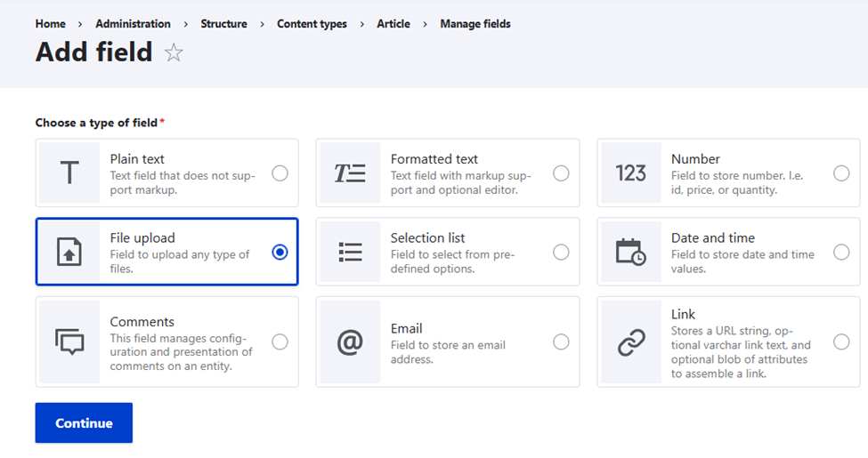Select the Plain text radio button
Viewport: 868px width, 458px height.
(280, 173)
